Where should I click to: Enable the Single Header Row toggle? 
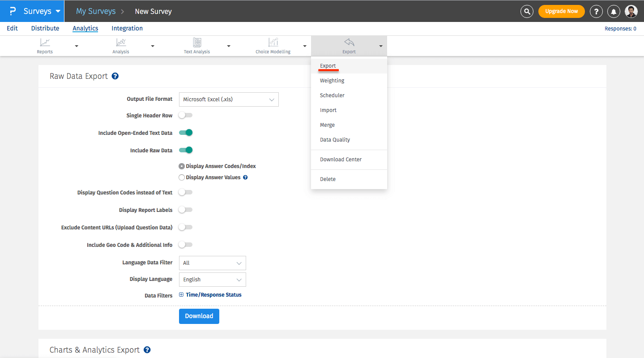185,116
